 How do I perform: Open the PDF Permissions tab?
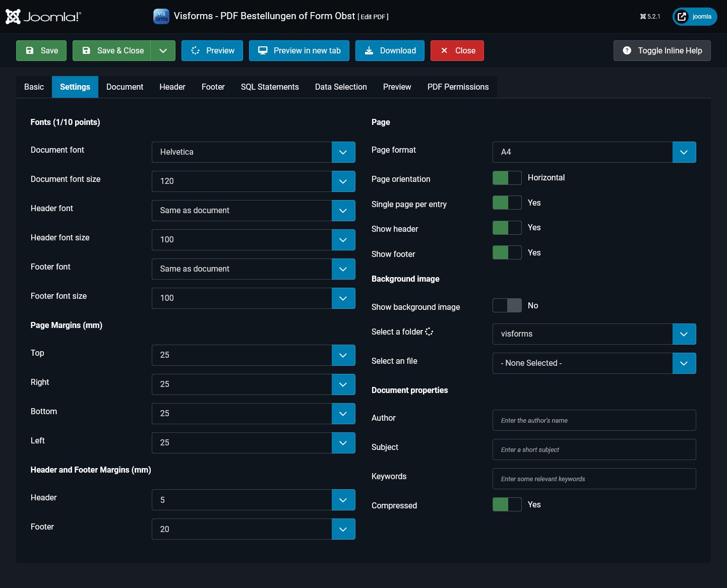click(458, 87)
